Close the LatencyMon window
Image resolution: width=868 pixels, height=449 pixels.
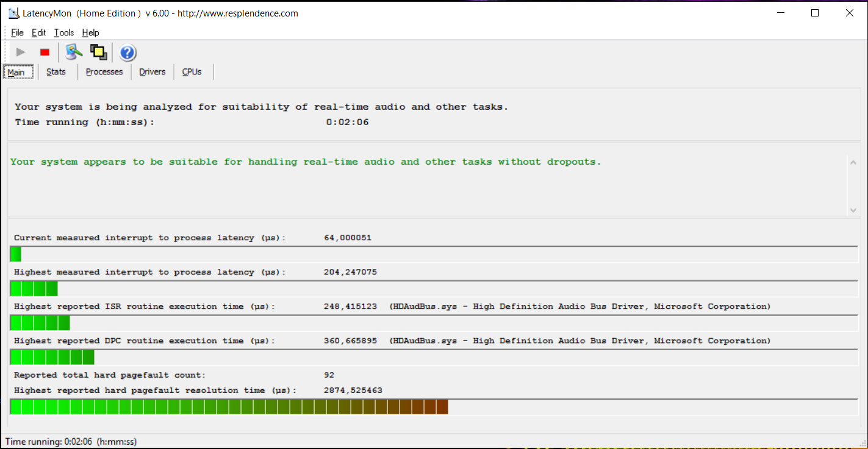[850, 13]
